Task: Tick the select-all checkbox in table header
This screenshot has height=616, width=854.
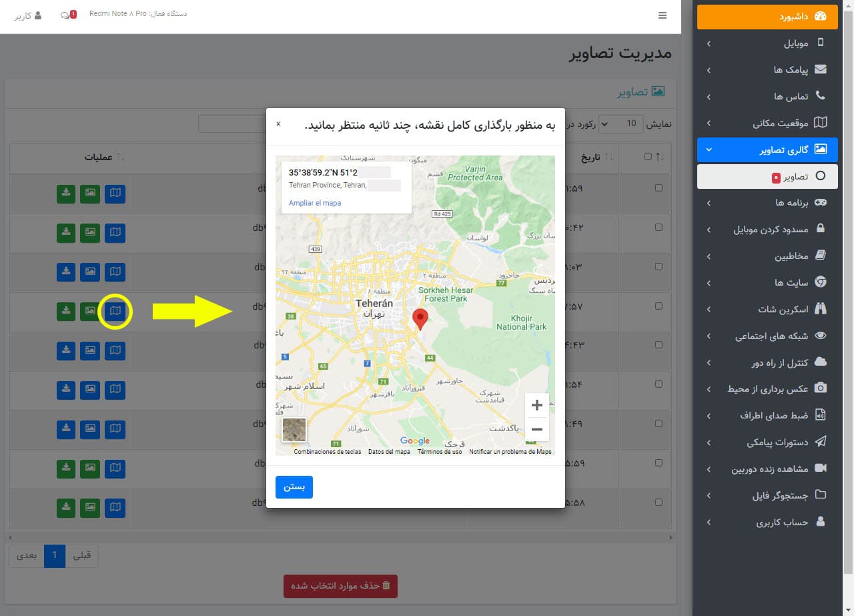Action: pos(647,157)
